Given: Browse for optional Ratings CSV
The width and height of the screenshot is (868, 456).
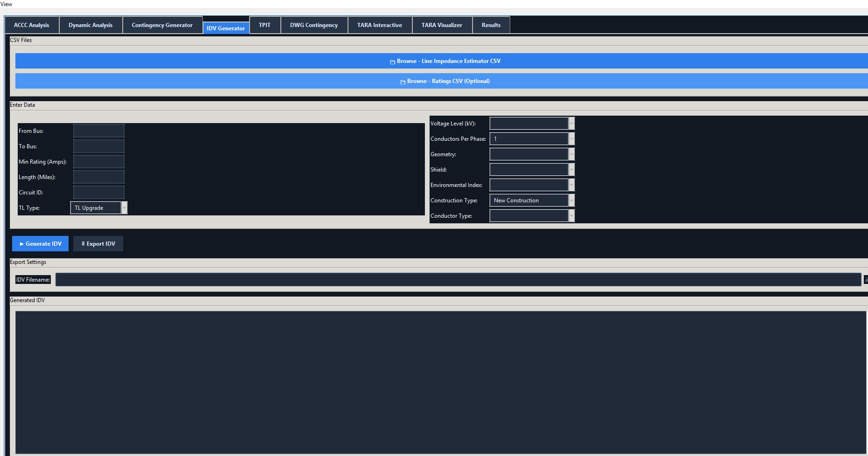Looking at the screenshot, I should click(442, 81).
